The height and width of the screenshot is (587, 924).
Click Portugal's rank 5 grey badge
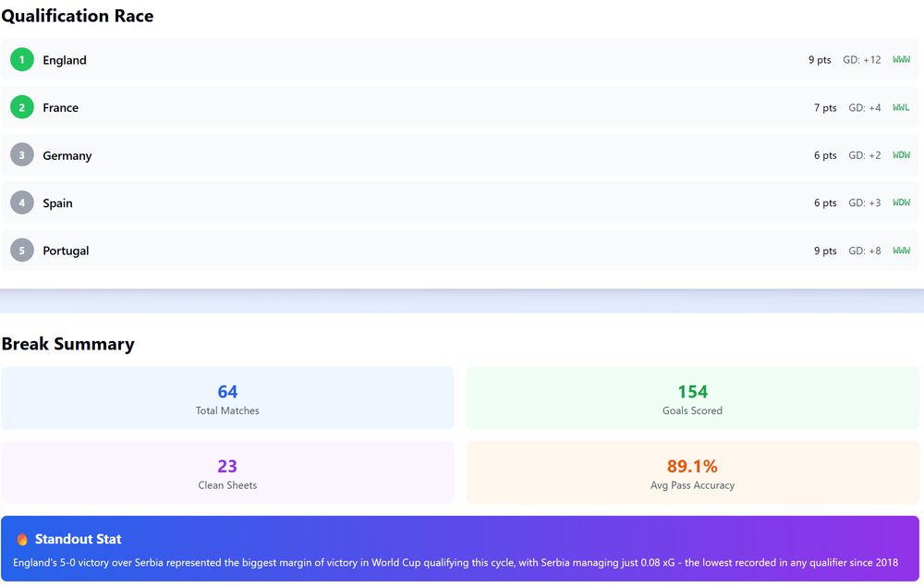(22, 251)
